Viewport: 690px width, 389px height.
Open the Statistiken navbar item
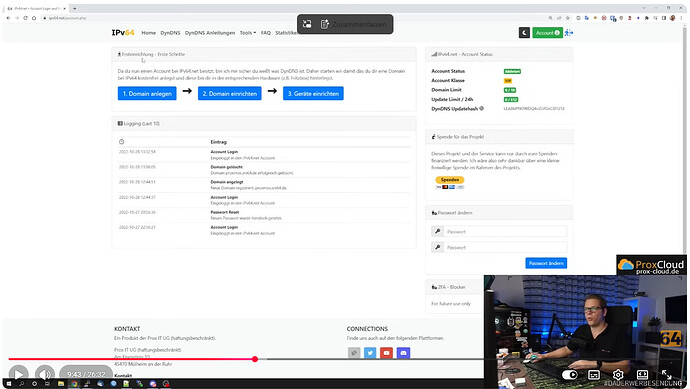coord(286,33)
